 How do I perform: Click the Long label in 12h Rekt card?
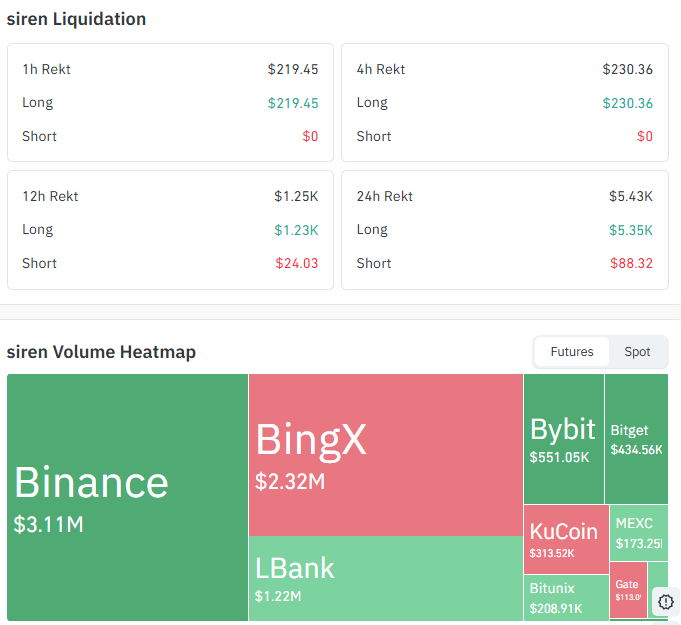[x=38, y=230]
